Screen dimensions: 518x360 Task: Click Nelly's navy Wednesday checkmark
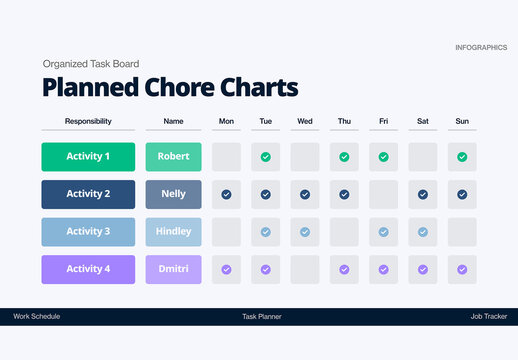[305, 194]
